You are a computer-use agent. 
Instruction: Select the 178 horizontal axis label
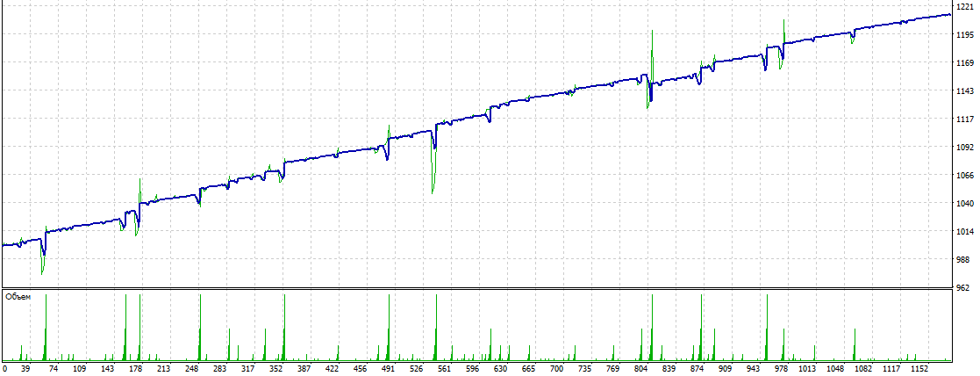click(136, 369)
